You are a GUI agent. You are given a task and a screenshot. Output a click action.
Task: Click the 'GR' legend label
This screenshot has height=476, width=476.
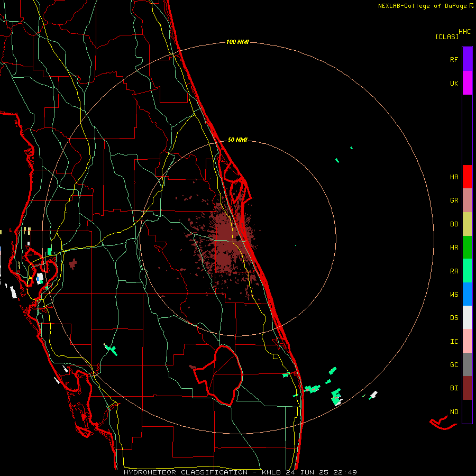[x=454, y=200]
